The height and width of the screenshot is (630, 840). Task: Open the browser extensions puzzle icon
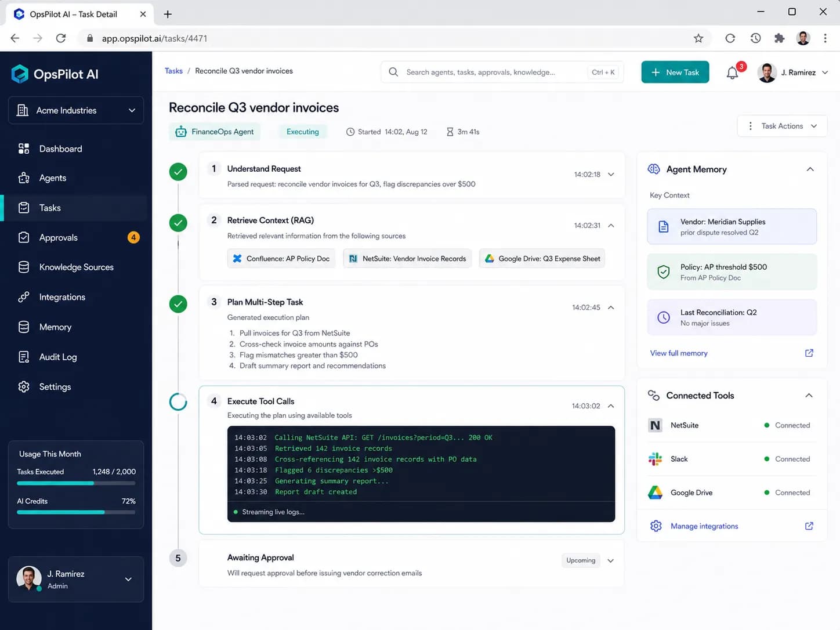pos(779,38)
